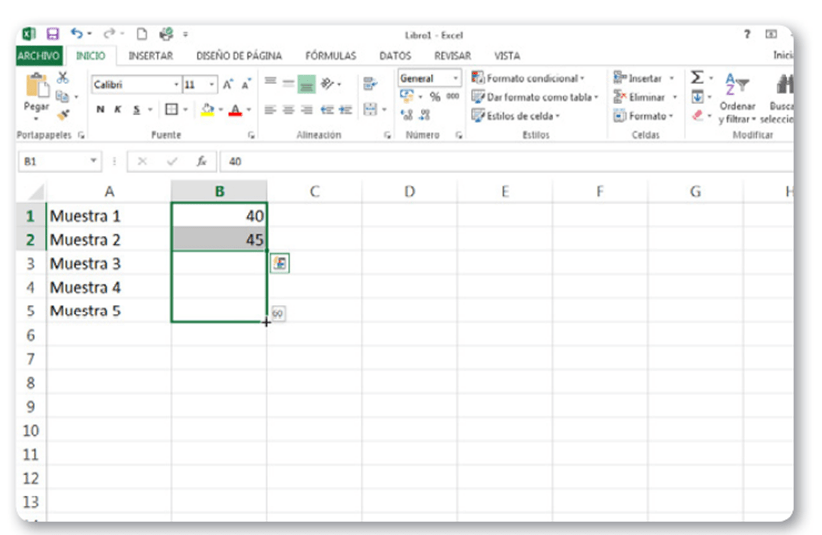
Task: Click the Insert Function fx icon
Action: (201, 161)
